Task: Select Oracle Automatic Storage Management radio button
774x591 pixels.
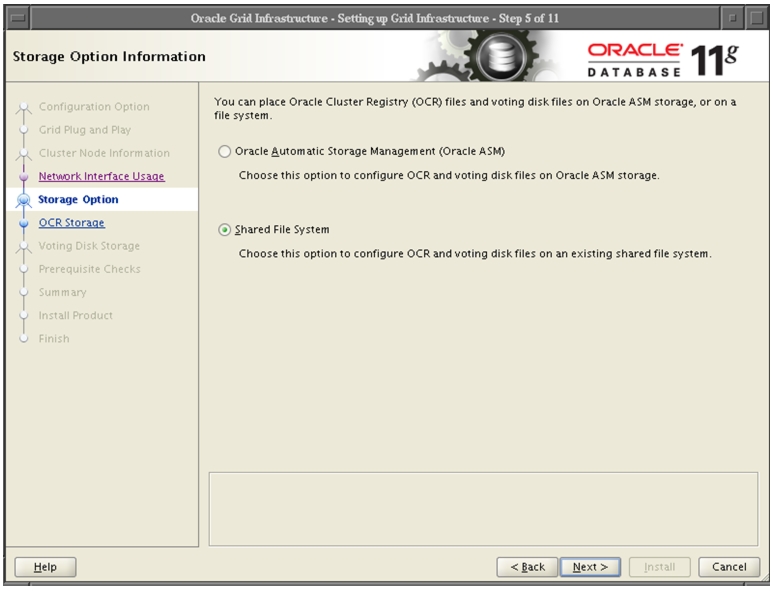Action: tap(225, 152)
